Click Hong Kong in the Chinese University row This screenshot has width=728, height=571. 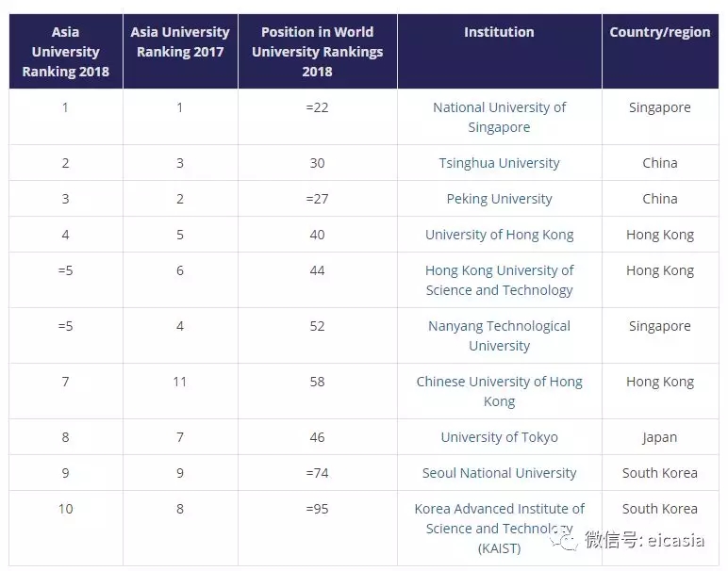click(660, 382)
